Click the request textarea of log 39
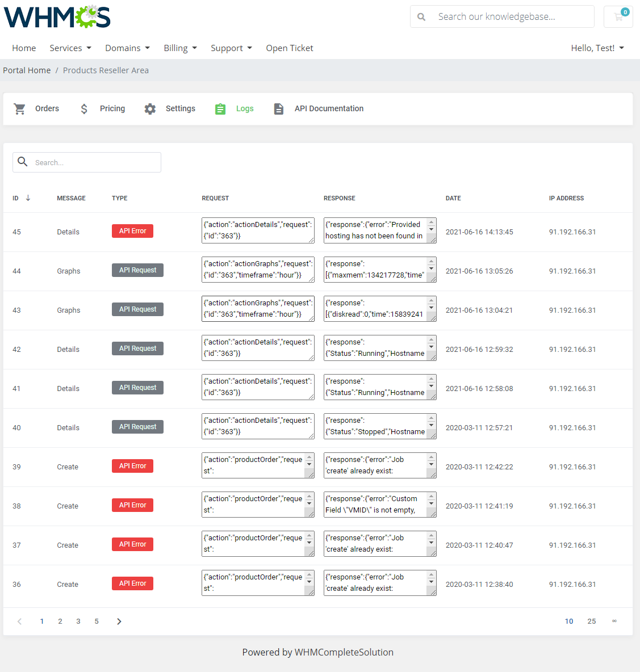Viewport: 640px width, 672px height. point(258,465)
